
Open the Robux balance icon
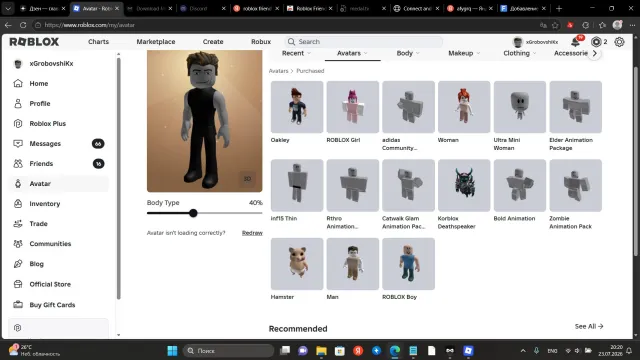596,42
